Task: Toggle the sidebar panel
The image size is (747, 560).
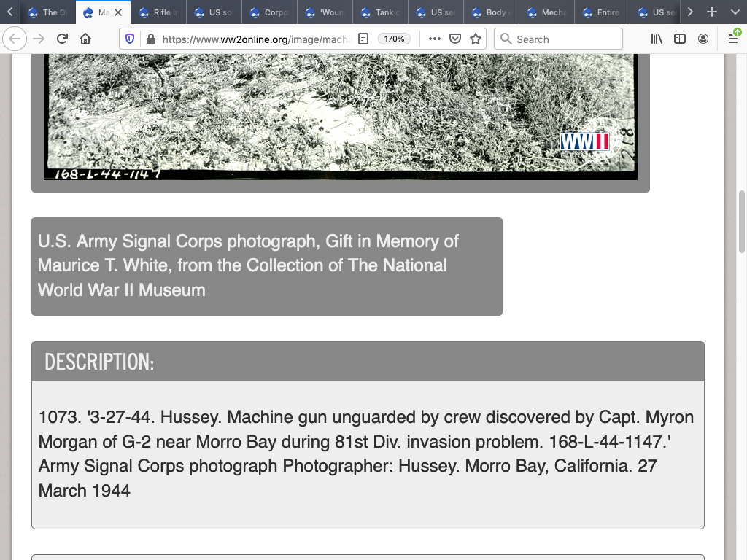Action: (x=680, y=39)
